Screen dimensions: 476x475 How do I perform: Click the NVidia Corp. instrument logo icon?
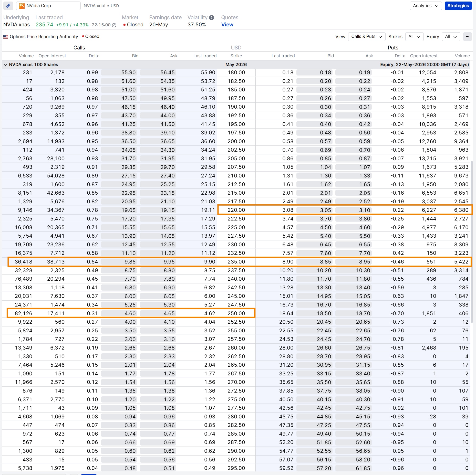[22, 6]
